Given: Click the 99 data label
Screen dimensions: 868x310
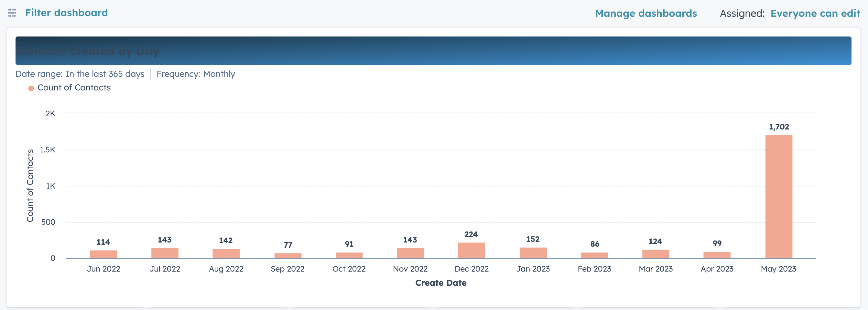Looking at the screenshot, I should pos(717,243).
